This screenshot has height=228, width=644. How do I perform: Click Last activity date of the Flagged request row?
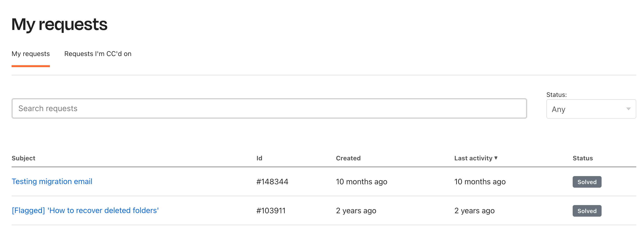pos(474,211)
